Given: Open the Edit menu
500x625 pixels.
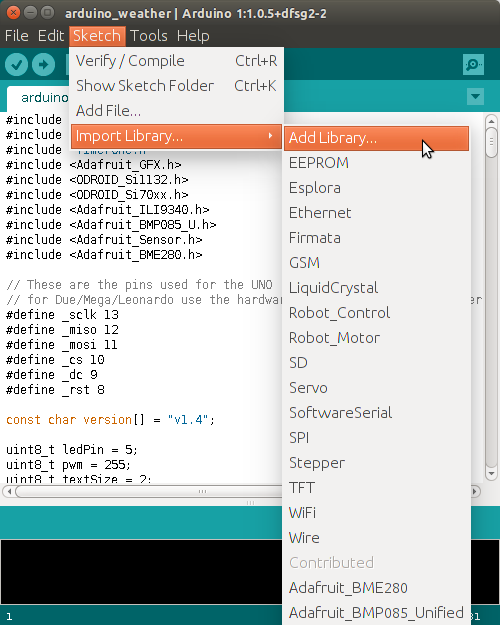Looking at the screenshot, I should pyautogui.click(x=51, y=36).
